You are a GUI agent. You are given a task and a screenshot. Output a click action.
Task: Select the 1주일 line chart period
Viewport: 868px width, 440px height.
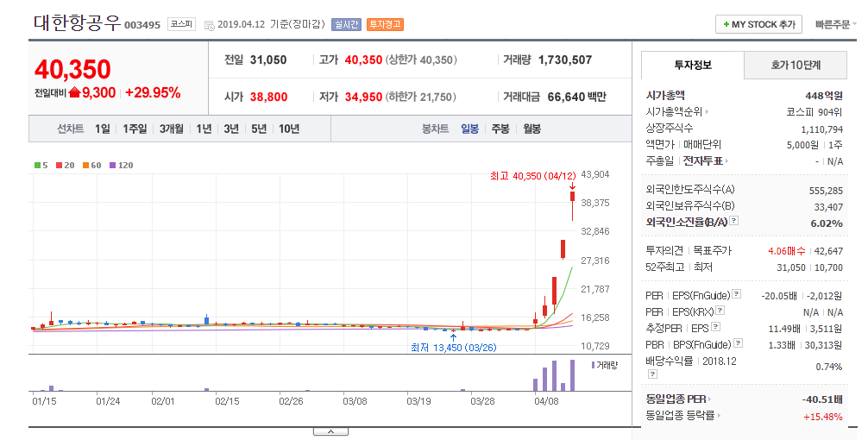(135, 129)
